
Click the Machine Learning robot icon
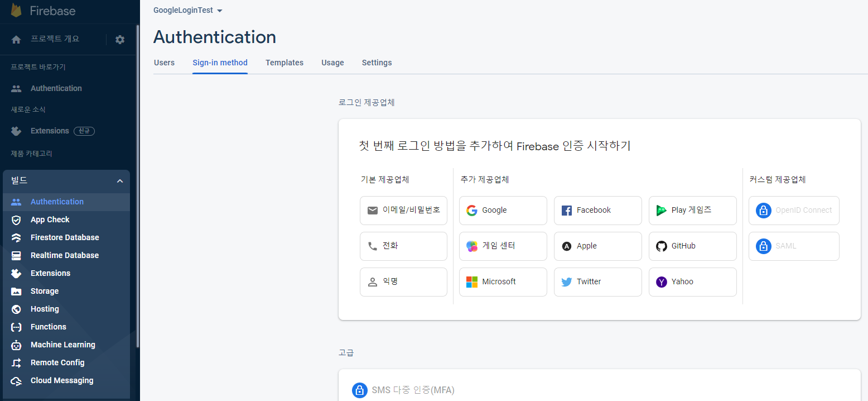point(16,345)
